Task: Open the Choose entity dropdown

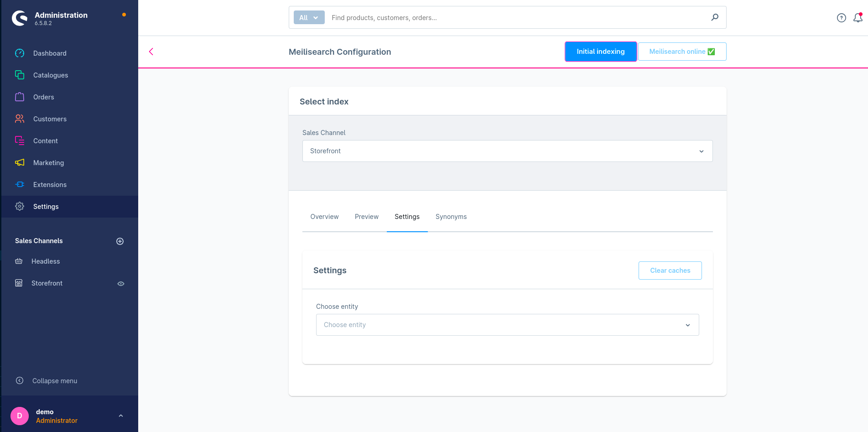Action: pyautogui.click(x=507, y=325)
